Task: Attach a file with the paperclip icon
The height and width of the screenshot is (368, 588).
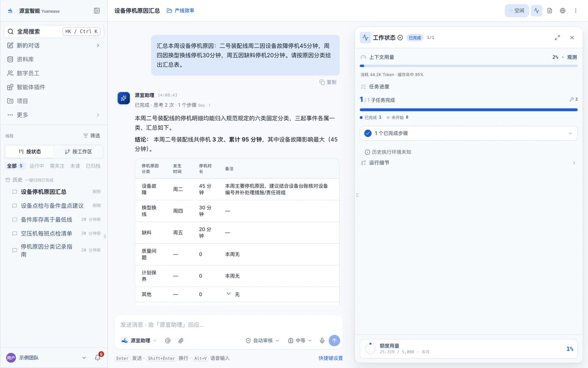Action: pos(181,341)
